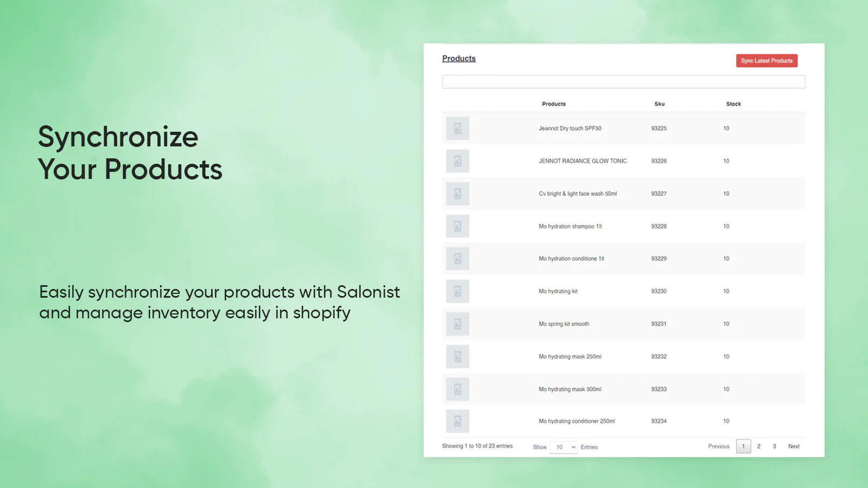Open image placeholder for Mo hydration conditione 1lt
This screenshot has height=488, width=868.
(x=458, y=259)
